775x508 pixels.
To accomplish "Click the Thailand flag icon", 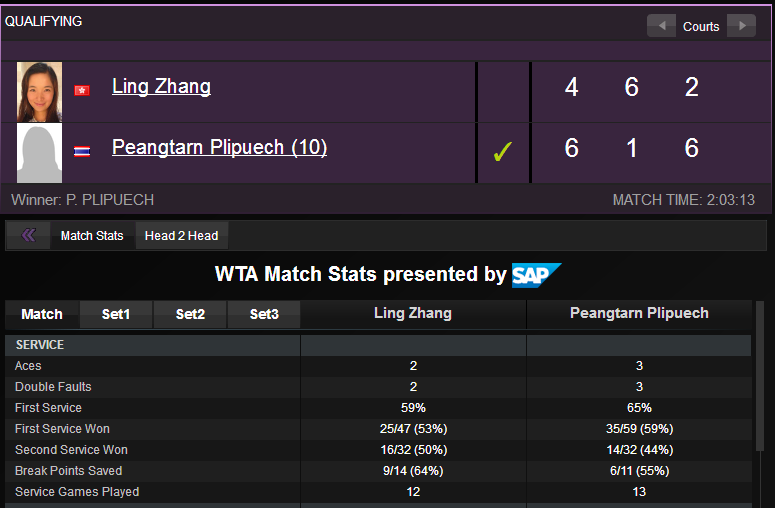I will pos(82,152).
